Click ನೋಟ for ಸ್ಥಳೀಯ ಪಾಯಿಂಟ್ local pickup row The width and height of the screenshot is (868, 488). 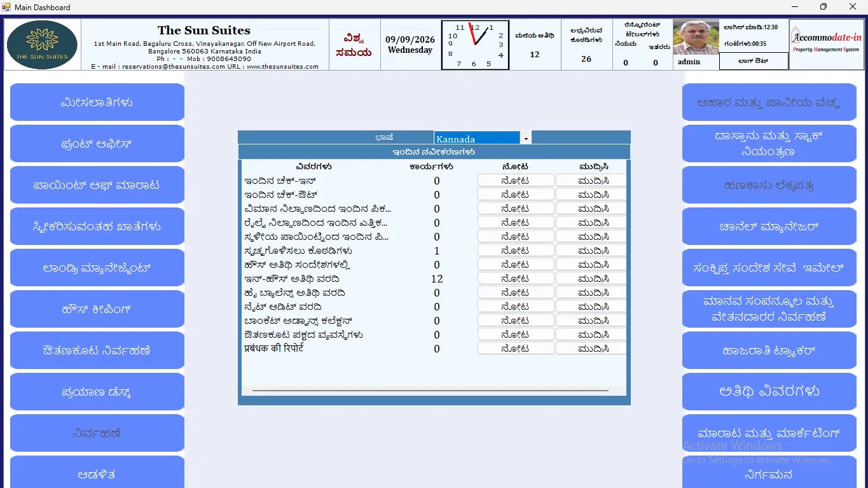click(516, 237)
